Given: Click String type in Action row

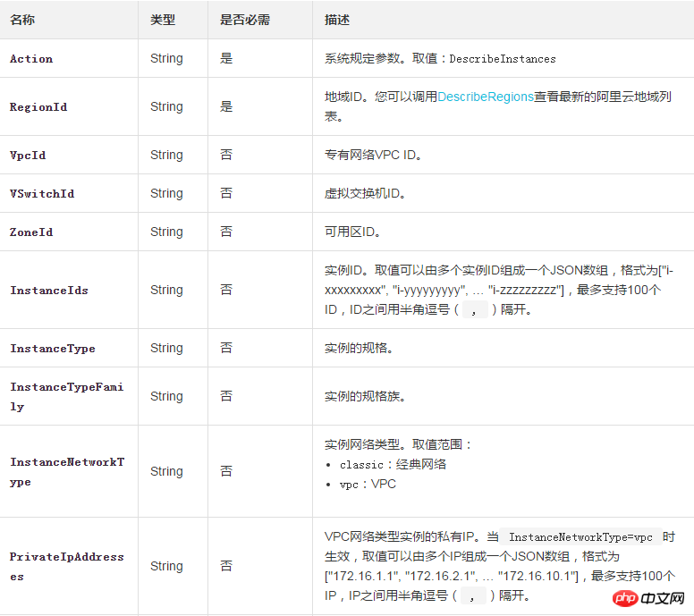Looking at the screenshot, I should point(166,58).
